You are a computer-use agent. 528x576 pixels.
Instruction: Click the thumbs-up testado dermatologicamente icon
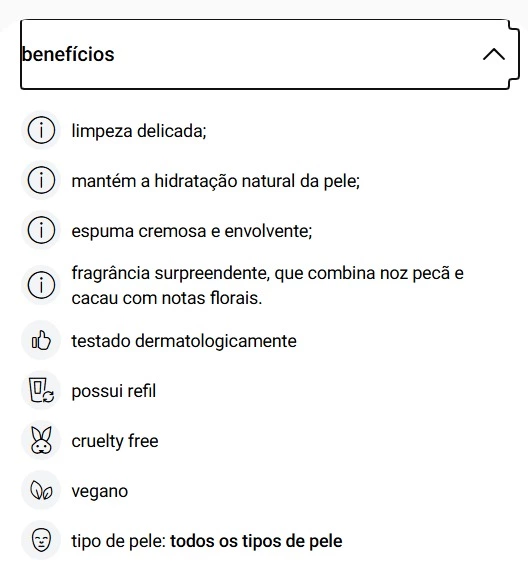[x=41, y=340]
